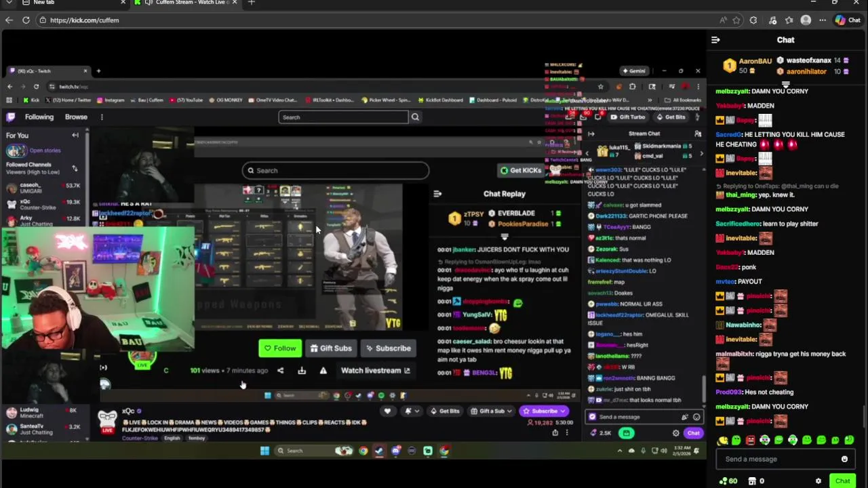Viewport: 868px width, 488px height.
Task: Close the New tab tab
Action: coord(123,3)
